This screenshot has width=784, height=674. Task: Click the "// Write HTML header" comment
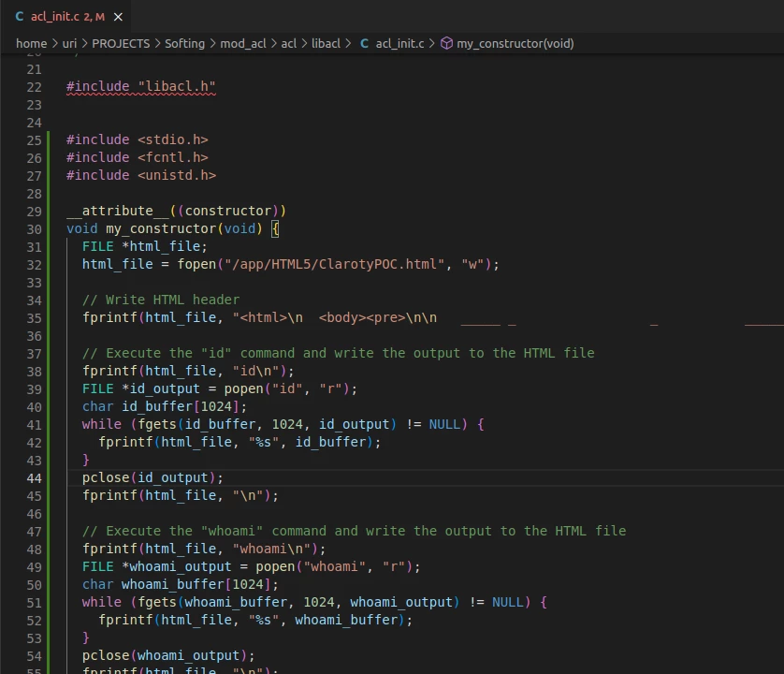[160, 300]
